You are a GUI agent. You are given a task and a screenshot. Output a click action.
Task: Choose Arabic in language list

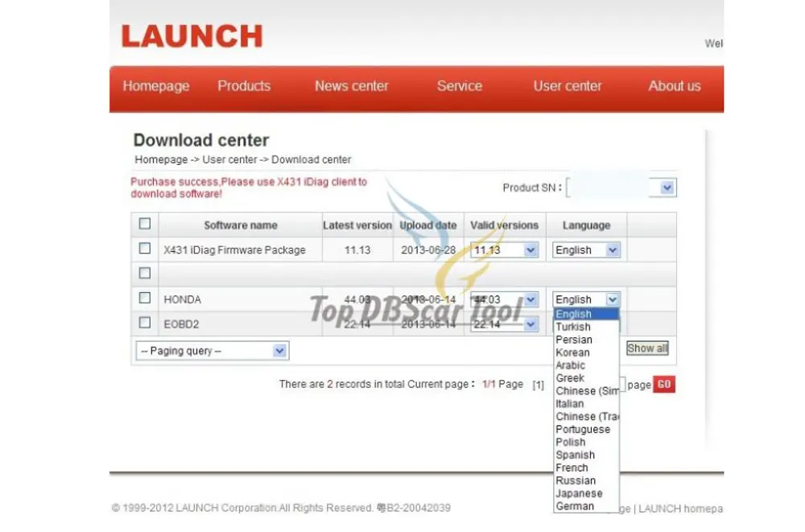tap(586, 365)
